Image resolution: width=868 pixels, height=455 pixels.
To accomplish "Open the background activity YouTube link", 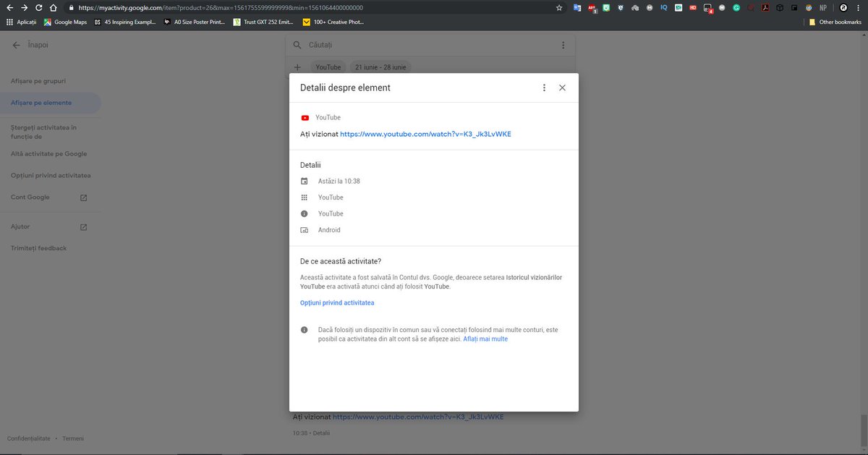I will [418, 417].
